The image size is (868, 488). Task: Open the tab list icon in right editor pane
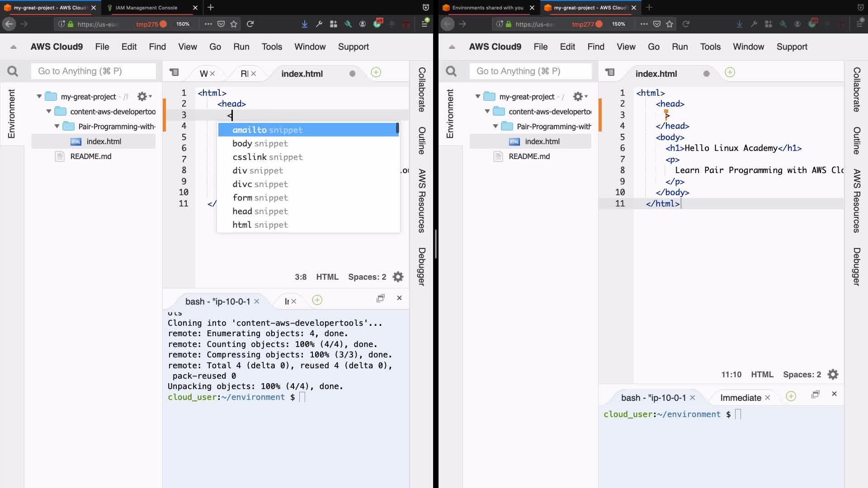coord(610,72)
